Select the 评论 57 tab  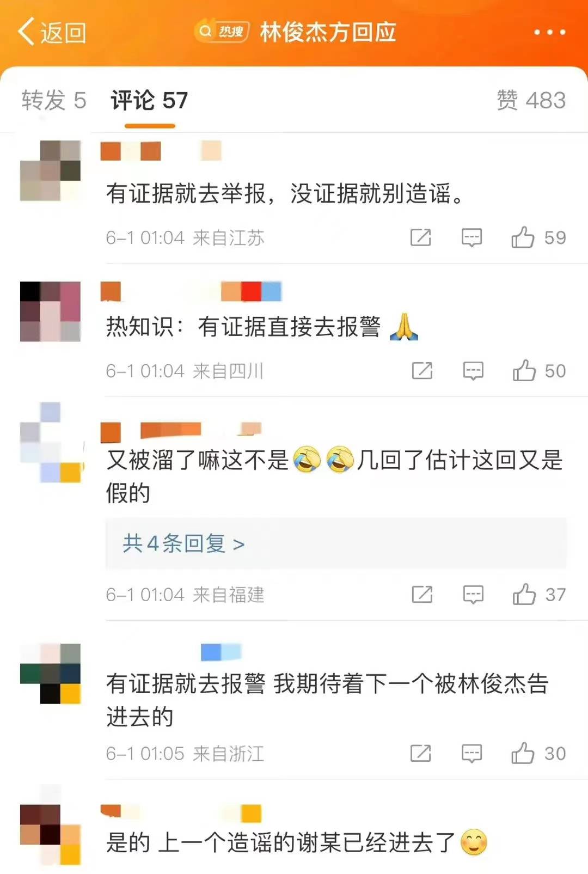149,100
